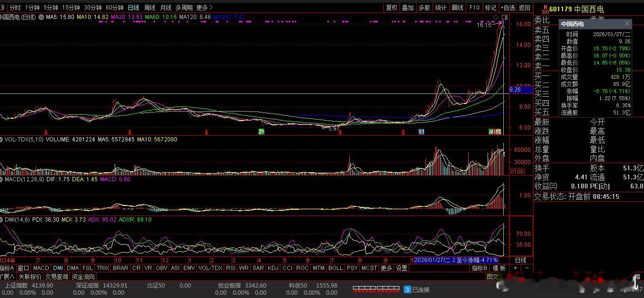
Task: Click the blue connection status icon
Action: click(x=407, y=289)
